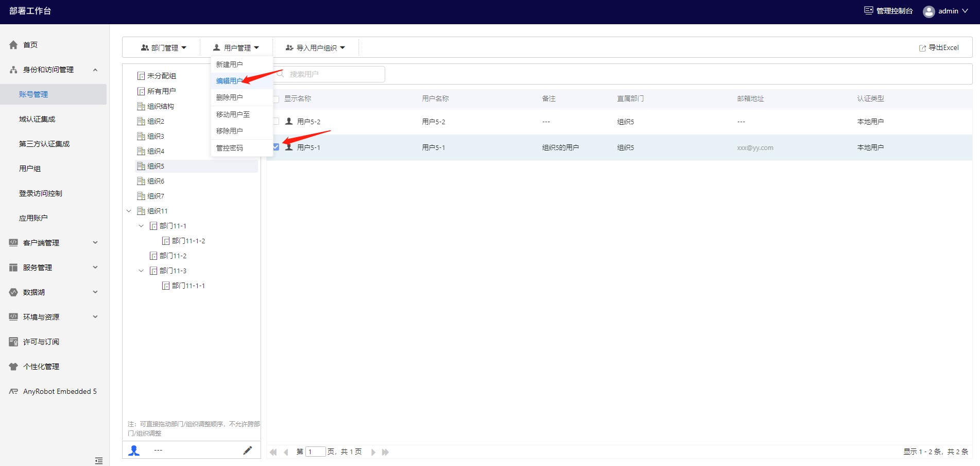The height and width of the screenshot is (466, 980).
Task: Open the 导入用户组织 dropdown
Action: pos(315,47)
